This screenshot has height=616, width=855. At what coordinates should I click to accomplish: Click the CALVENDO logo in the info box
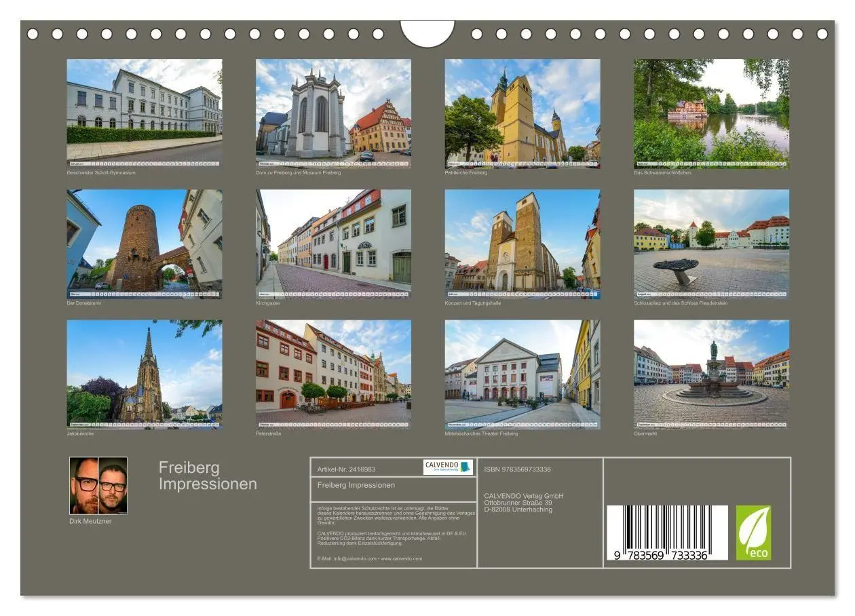pos(448,467)
